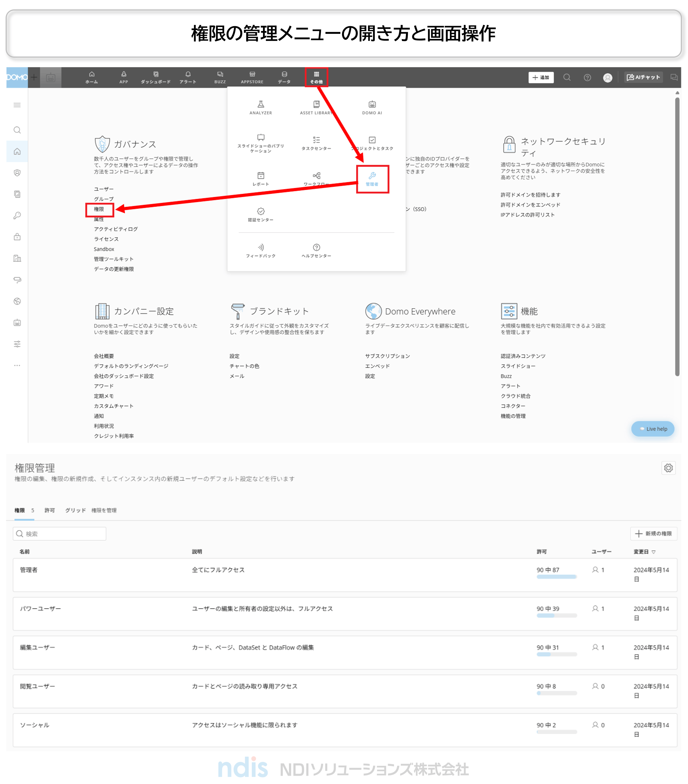The image size is (688, 784).
Task: Open the グループ link under ガバナンス
Action: (x=104, y=199)
